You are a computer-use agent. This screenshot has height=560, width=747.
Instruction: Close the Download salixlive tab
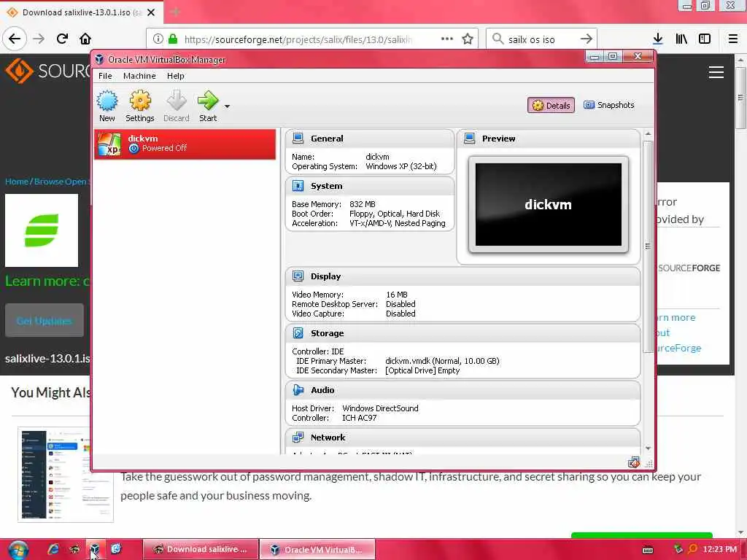coord(151,12)
